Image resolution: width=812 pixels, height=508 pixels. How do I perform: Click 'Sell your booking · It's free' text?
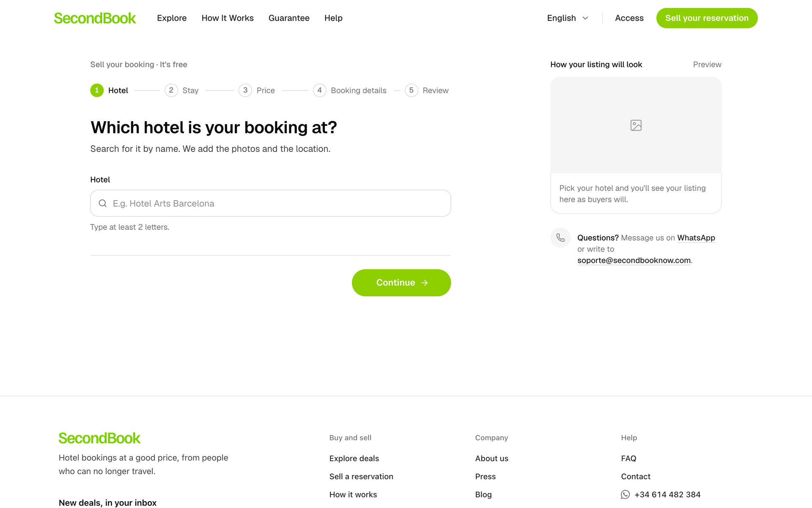(139, 64)
